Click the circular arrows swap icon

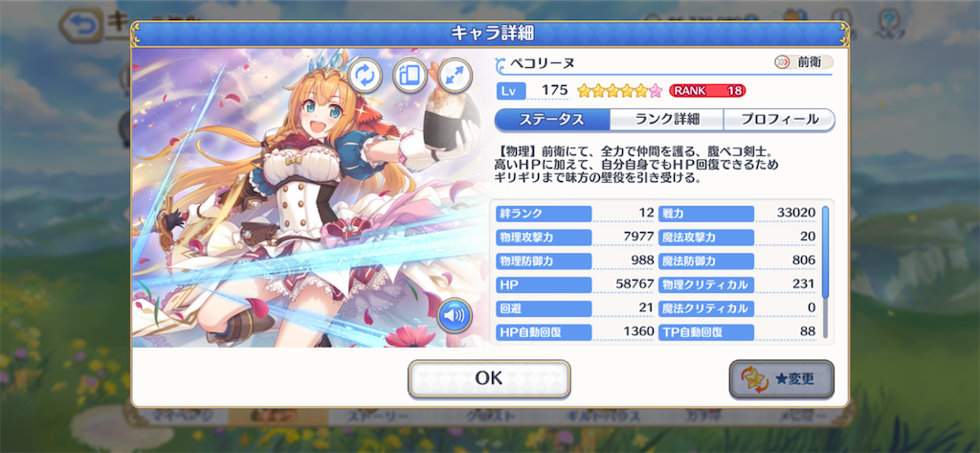click(365, 76)
